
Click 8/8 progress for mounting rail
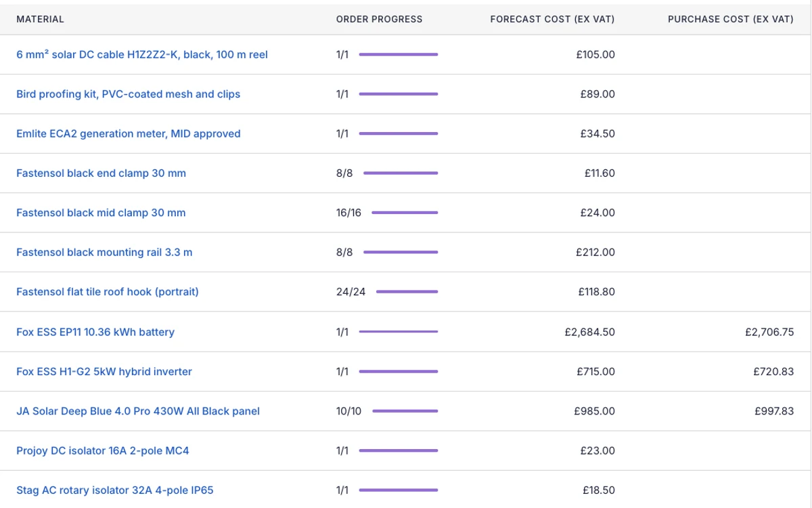(x=344, y=252)
